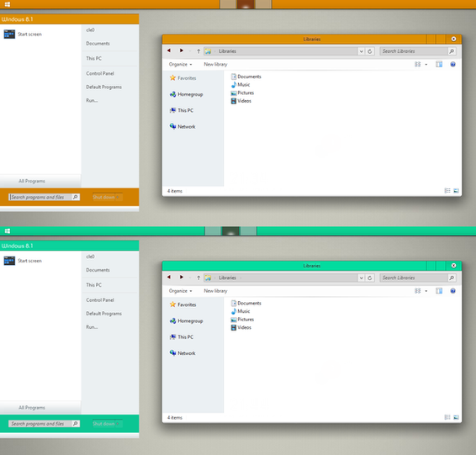The height and width of the screenshot is (455, 476).
Task: Refresh the orange Libraries window address bar
Action: point(370,51)
